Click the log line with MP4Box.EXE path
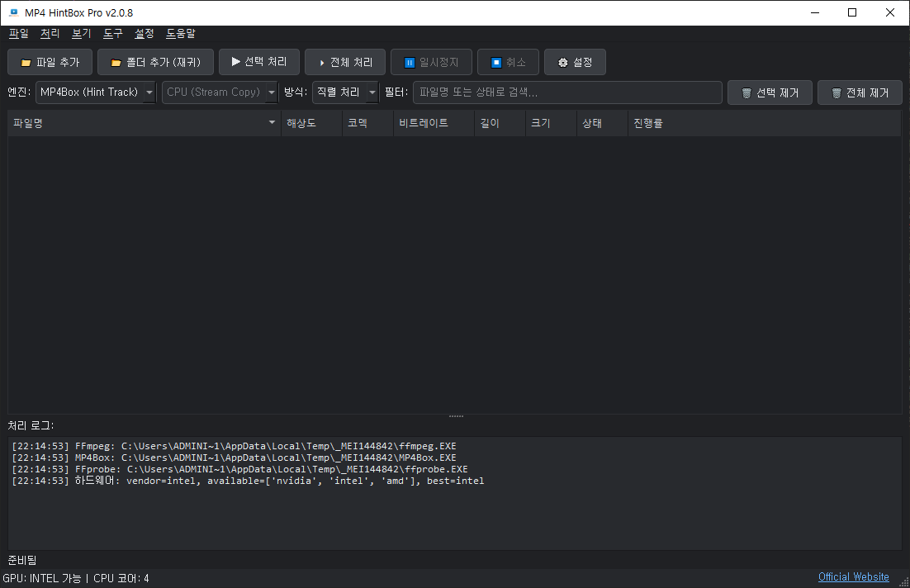 click(234, 458)
